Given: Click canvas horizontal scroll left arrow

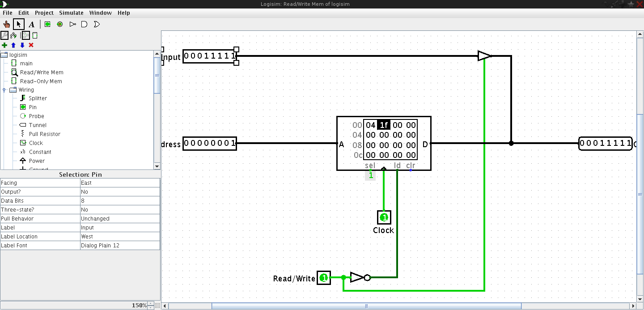Looking at the screenshot, I should tap(165, 306).
